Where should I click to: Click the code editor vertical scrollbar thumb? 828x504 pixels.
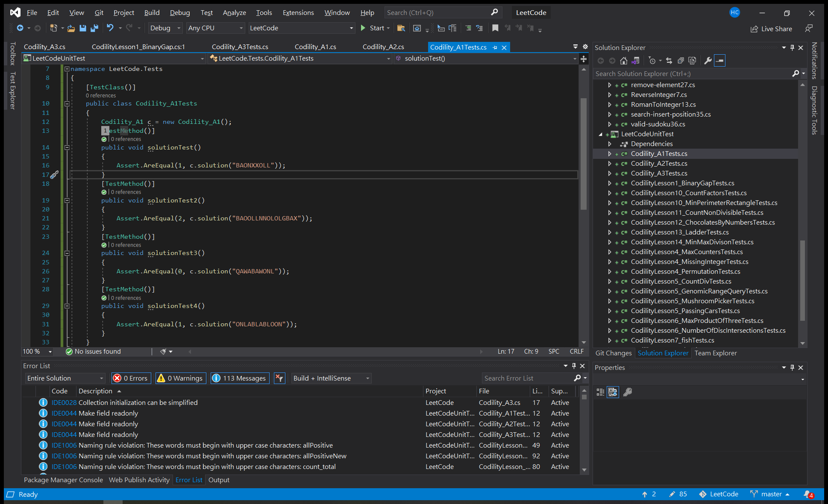point(584,154)
